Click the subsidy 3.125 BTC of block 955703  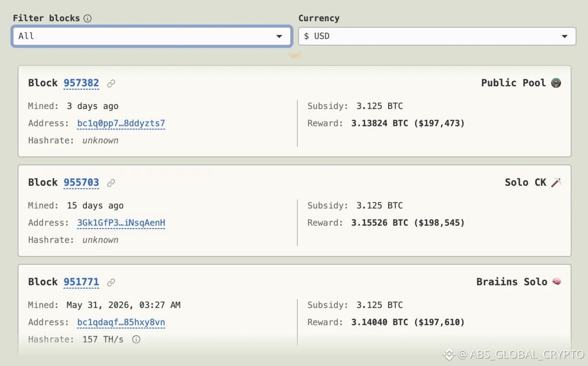[379, 206]
